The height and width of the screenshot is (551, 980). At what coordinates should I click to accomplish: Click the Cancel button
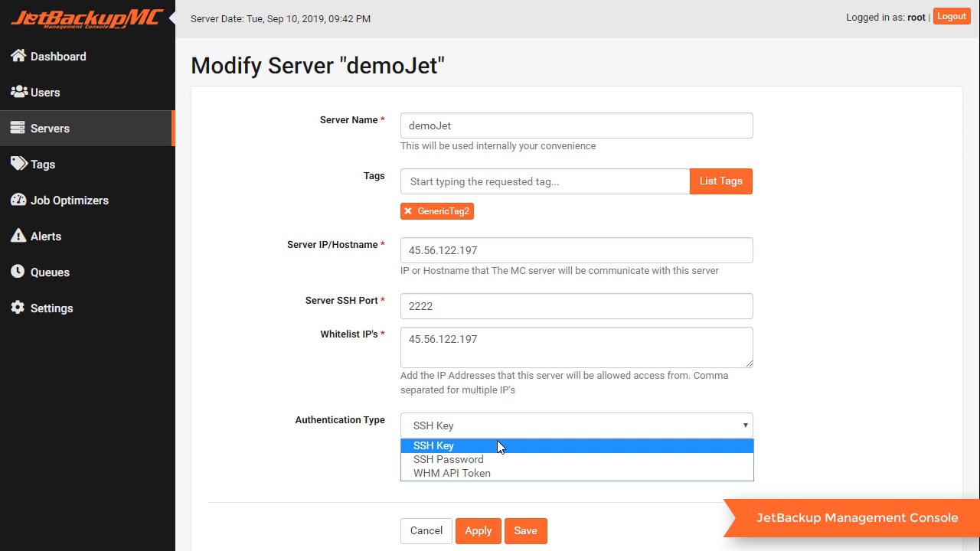(426, 531)
